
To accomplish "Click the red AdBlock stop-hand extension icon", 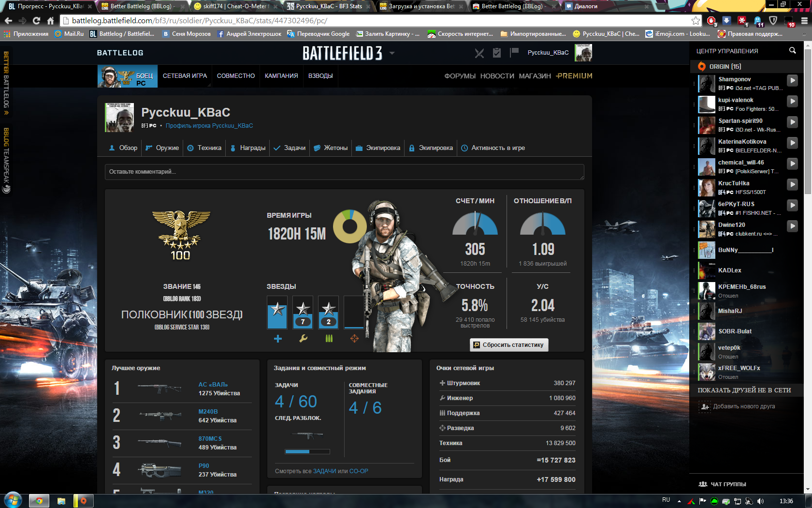I will coord(711,21).
